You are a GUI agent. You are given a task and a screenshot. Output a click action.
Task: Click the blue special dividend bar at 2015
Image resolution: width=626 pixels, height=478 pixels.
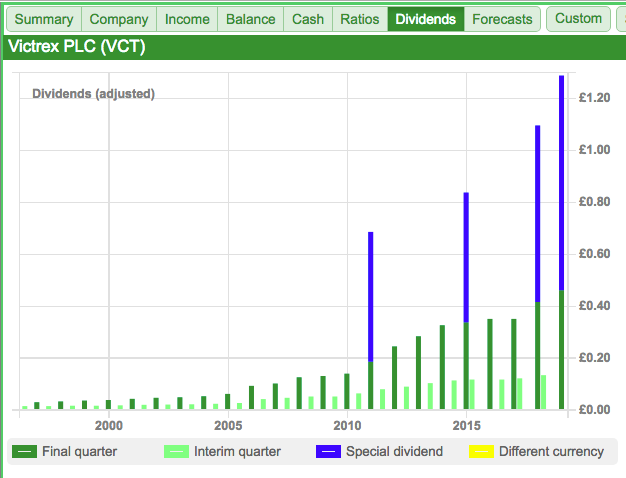tap(466, 257)
